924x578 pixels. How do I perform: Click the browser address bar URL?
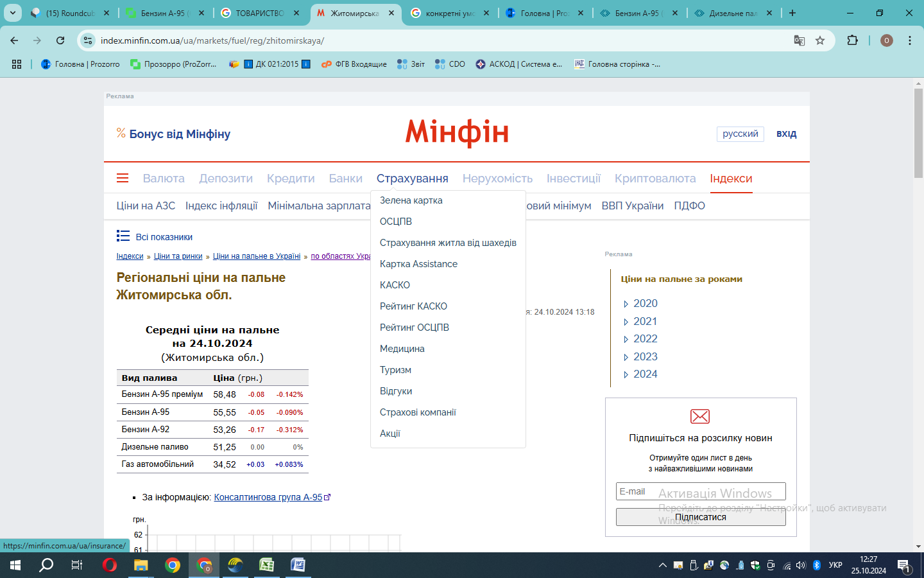click(x=212, y=40)
